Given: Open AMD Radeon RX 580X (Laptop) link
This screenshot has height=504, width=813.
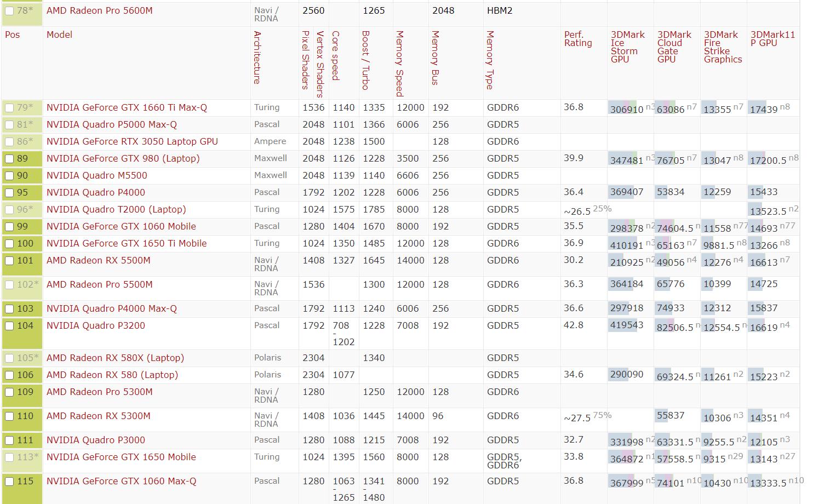Looking at the screenshot, I should [115, 358].
